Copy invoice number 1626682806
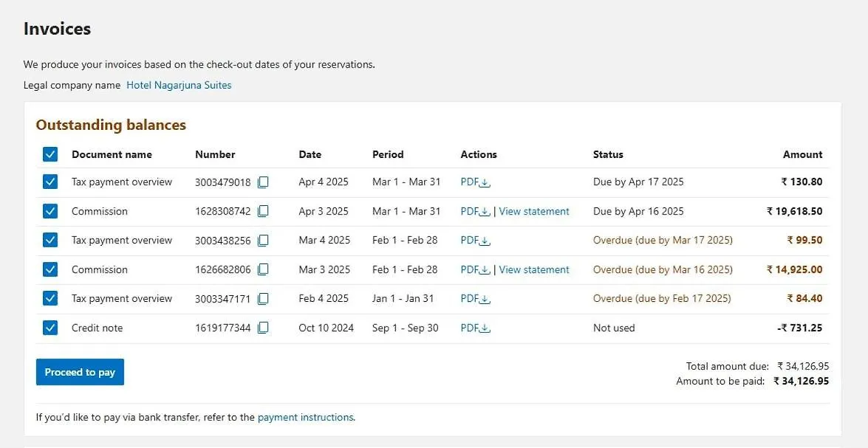 click(263, 270)
